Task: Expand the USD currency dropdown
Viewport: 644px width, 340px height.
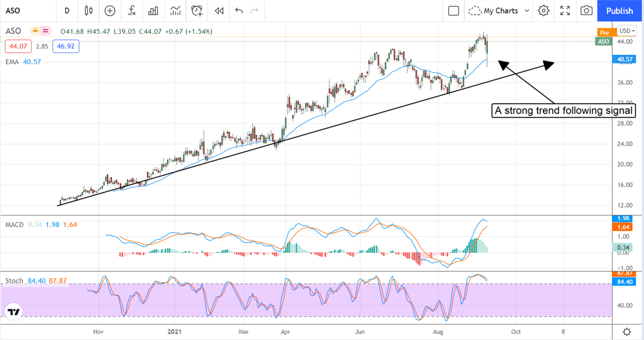Action: [x=626, y=31]
